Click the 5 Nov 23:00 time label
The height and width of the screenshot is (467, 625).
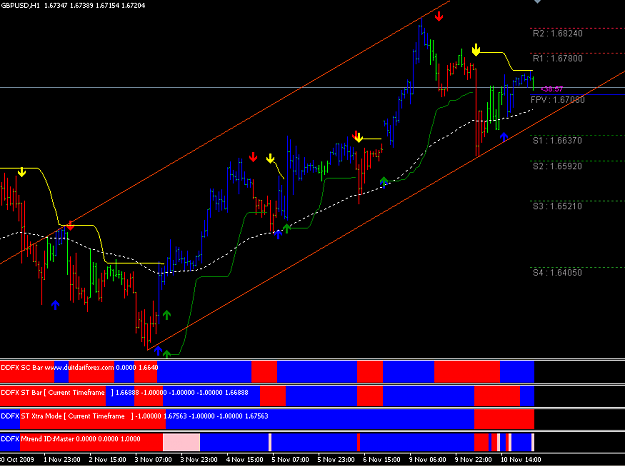tap(336, 460)
